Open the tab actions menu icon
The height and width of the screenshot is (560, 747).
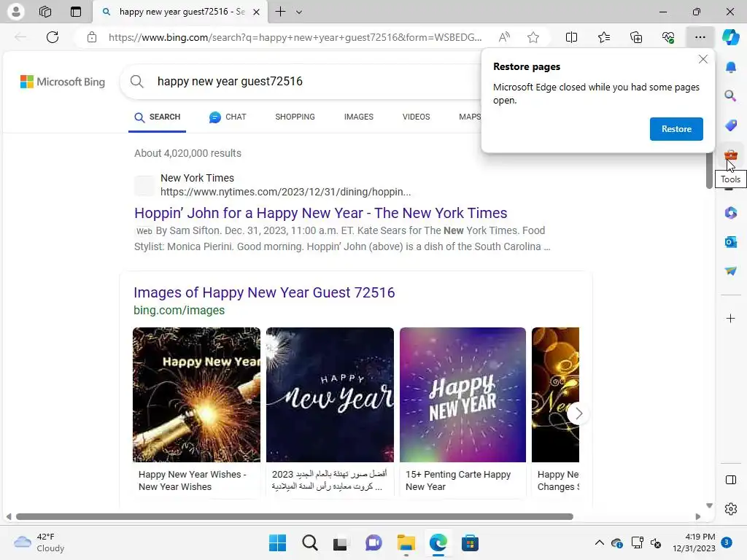[x=76, y=12]
